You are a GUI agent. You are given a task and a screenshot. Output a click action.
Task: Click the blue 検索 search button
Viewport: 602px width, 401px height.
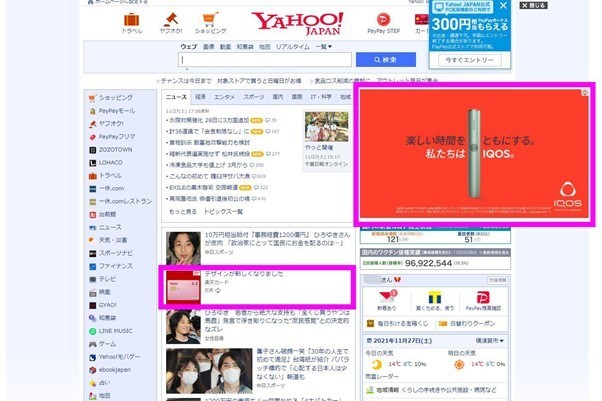[385, 60]
